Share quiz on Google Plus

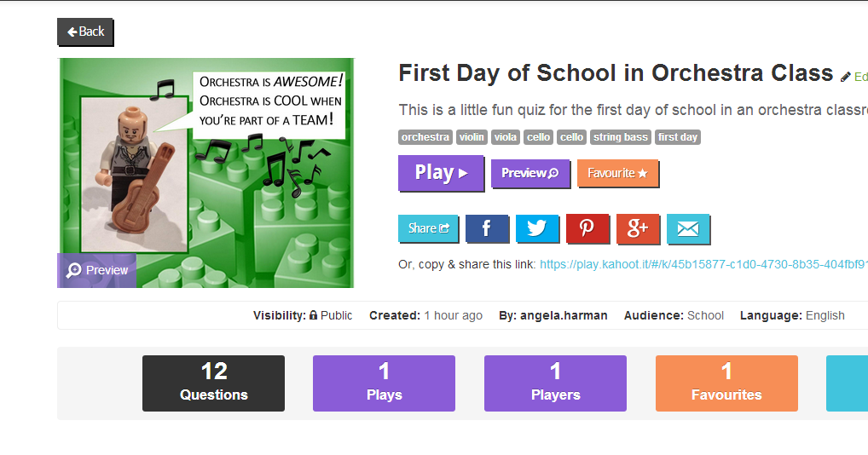tap(638, 228)
